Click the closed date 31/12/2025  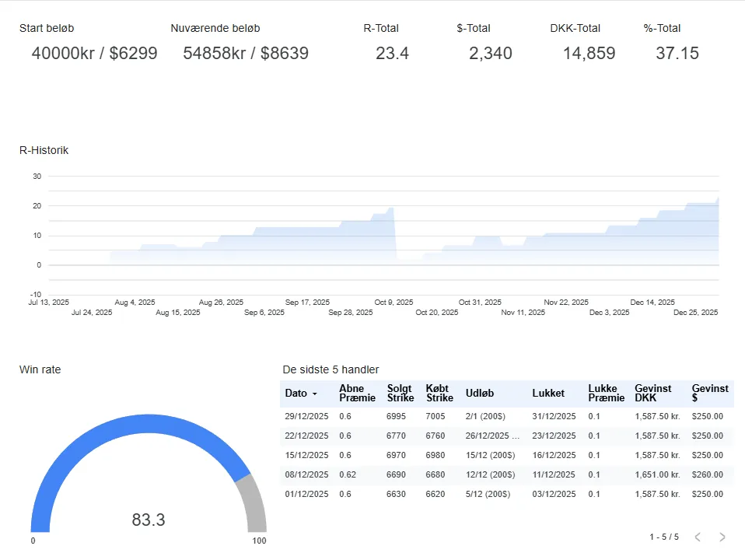[554, 416]
